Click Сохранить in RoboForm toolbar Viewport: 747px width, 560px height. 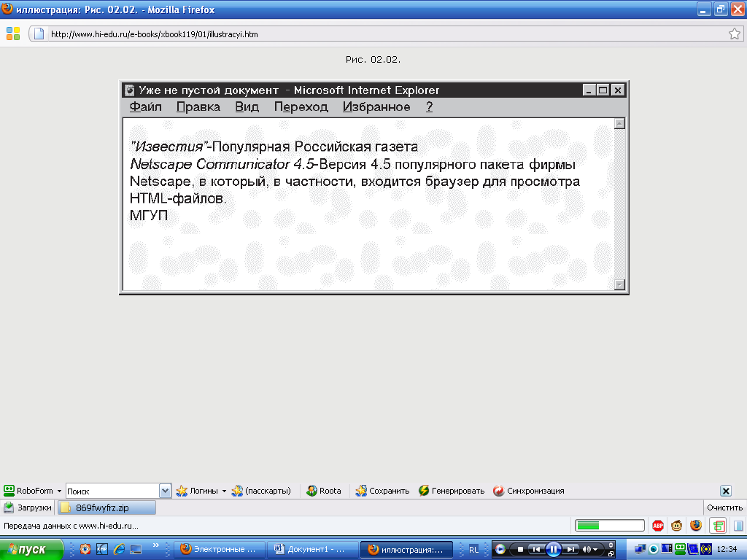[382, 491]
